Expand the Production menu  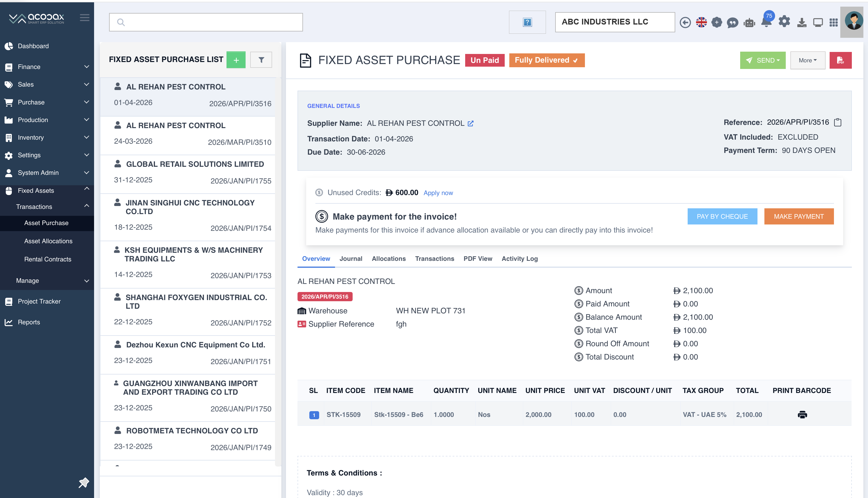pos(47,120)
